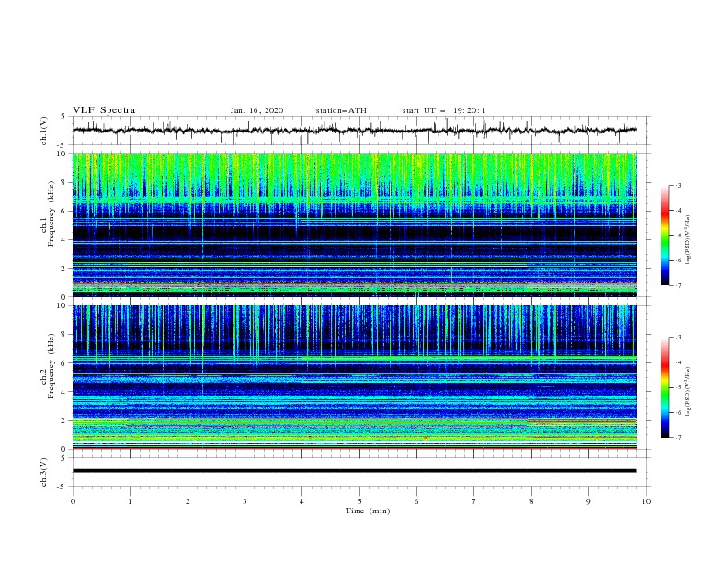Click the '-3' value on upper colorbar
This screenshot has width=728, height=563.
pyautogui.click(x=677, y=185)
